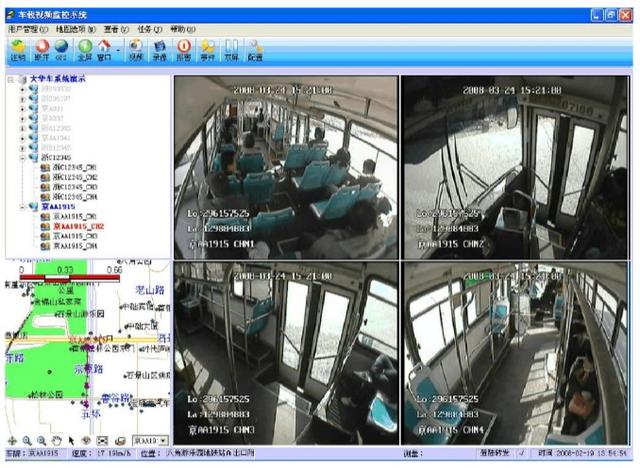Collapse the root 大华车系统演示 node
This screenshot has width=640, height=468.
(x=11, y=79)
